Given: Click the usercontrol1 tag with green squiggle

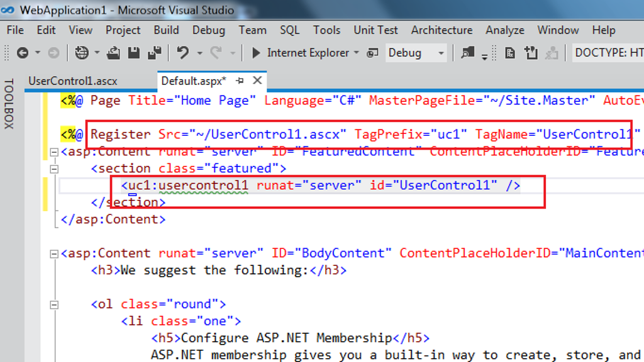Looking at the screenshot, I should (203, 185).
